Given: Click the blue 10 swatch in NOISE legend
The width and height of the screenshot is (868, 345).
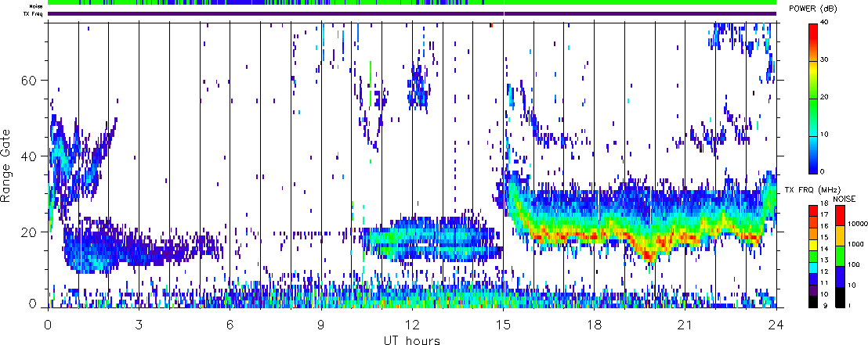Looking at the screenshot, I should [841, 276].
